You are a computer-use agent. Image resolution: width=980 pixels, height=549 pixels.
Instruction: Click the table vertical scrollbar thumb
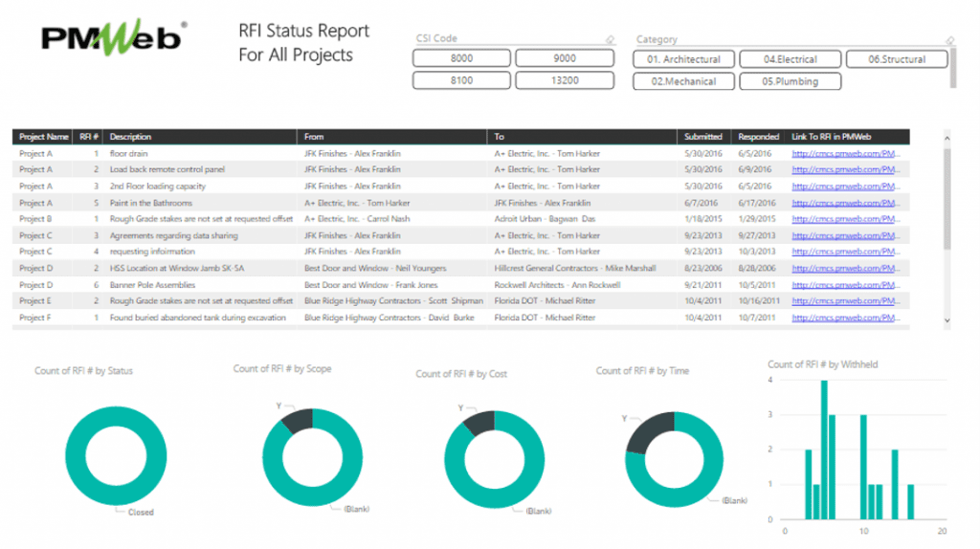click(x=947, y=199)
